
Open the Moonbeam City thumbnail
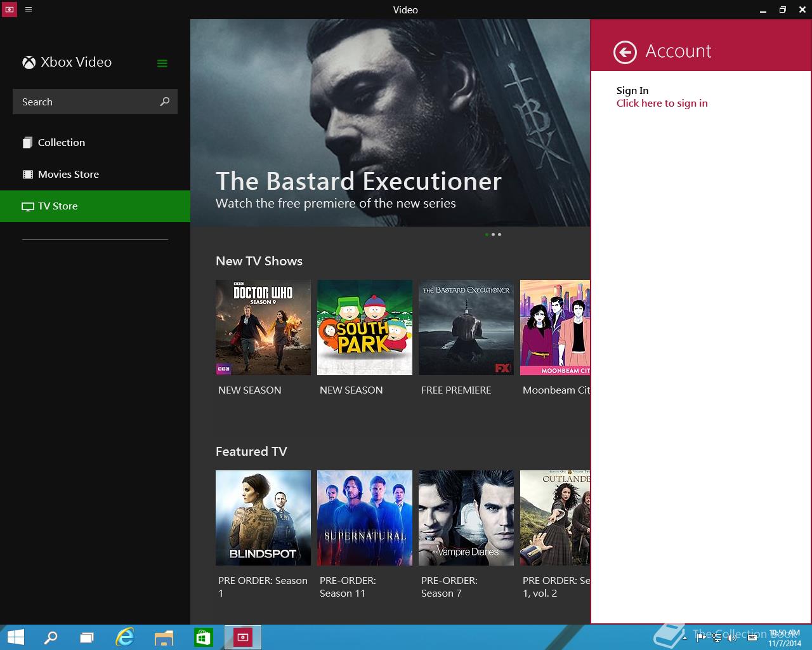click(x=555, y=328)
